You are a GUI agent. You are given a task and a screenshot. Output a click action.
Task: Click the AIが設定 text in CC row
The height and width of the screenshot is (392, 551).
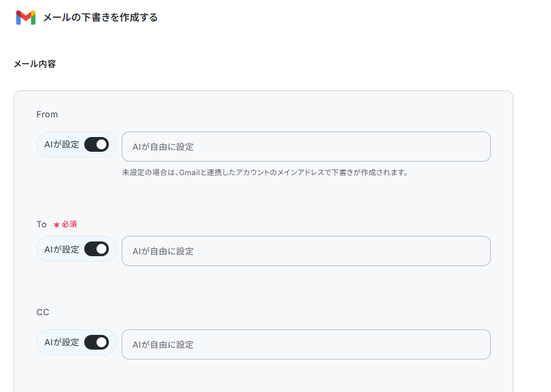tap(62, 342)
